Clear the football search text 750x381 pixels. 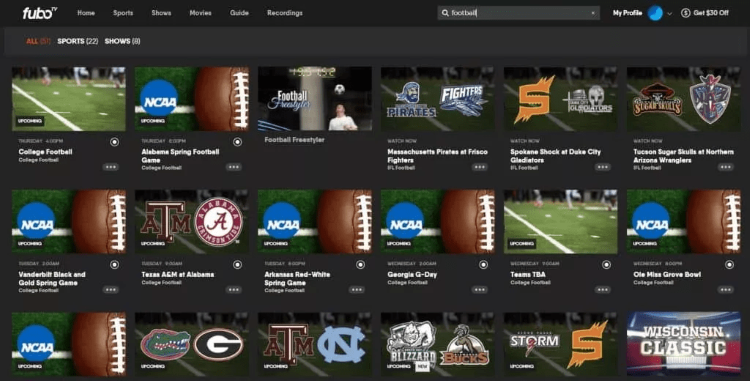tap(593, 13)
